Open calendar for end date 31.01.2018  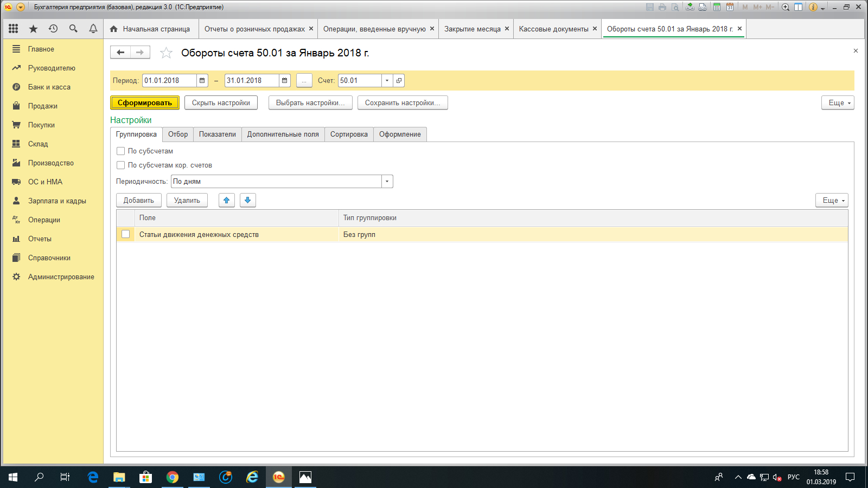(285, 81)
